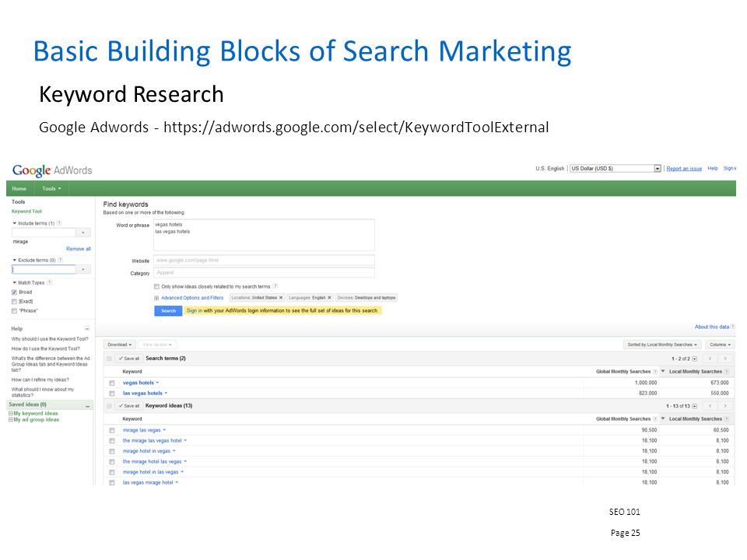This screenshot has width=747, height=560.
Task: Click Sign in link in yellow notice
Action: click(195, 310)
